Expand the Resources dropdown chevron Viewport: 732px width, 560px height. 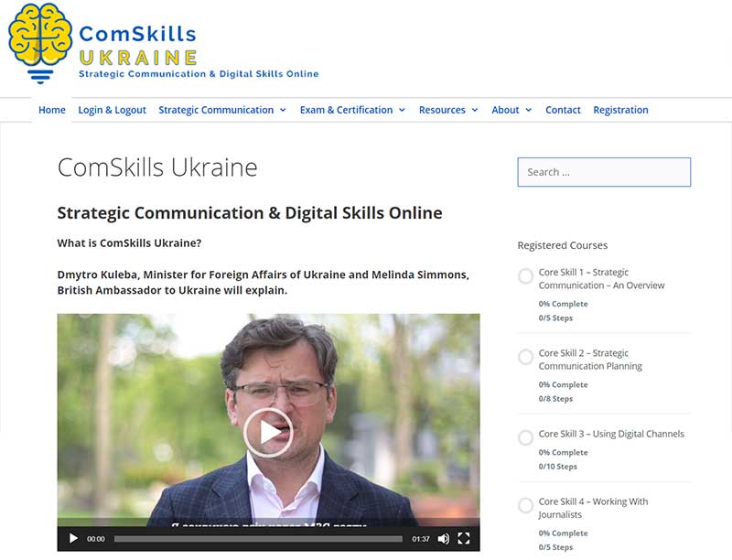point(475,110)
